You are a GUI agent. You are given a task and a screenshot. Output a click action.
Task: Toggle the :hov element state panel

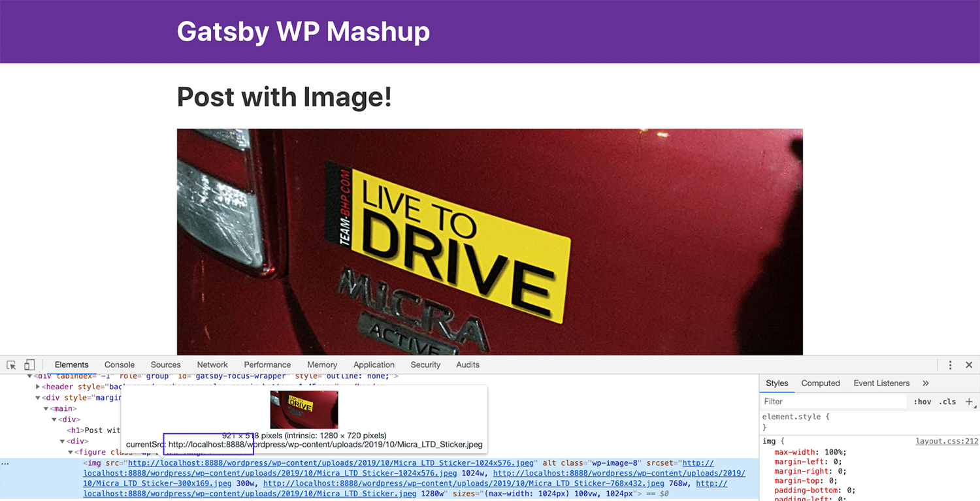[x=923, y=402]
